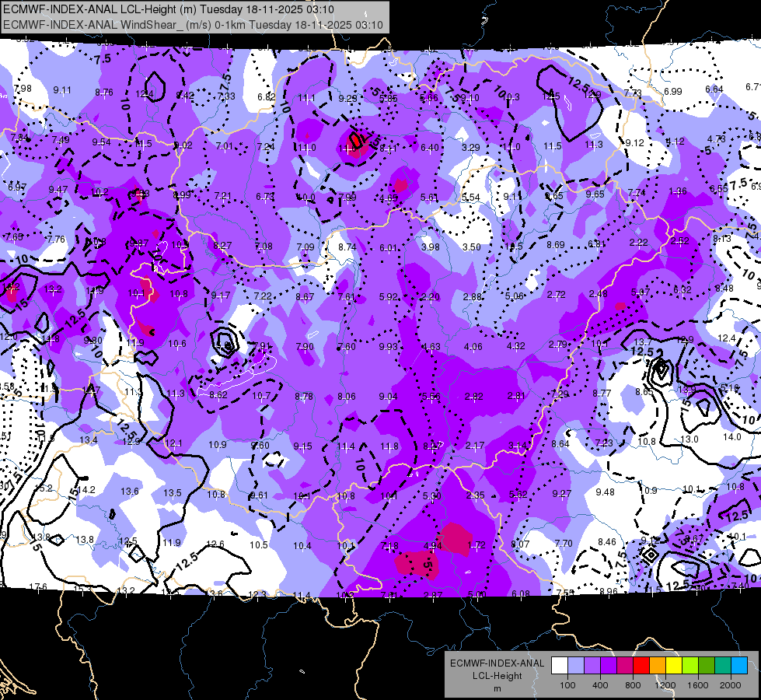Click the wind shear value 2.88
The height and width of the screenshot is (700, 761).
473,296
